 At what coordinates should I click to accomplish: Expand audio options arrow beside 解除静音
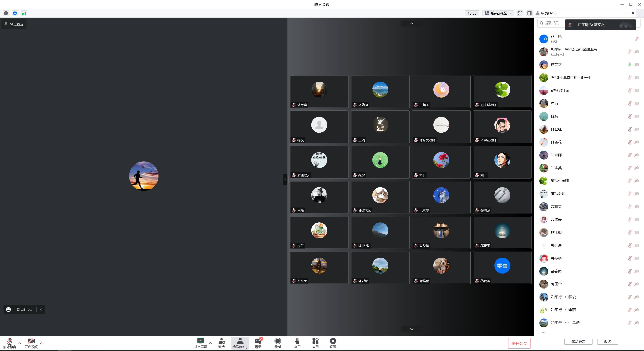pos(20,343)
